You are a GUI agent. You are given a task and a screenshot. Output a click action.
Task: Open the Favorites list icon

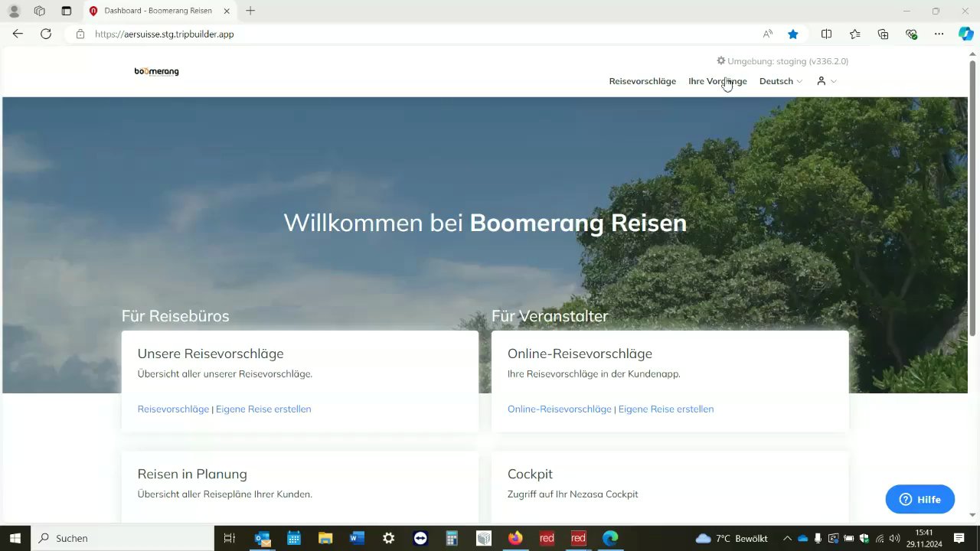854,34
